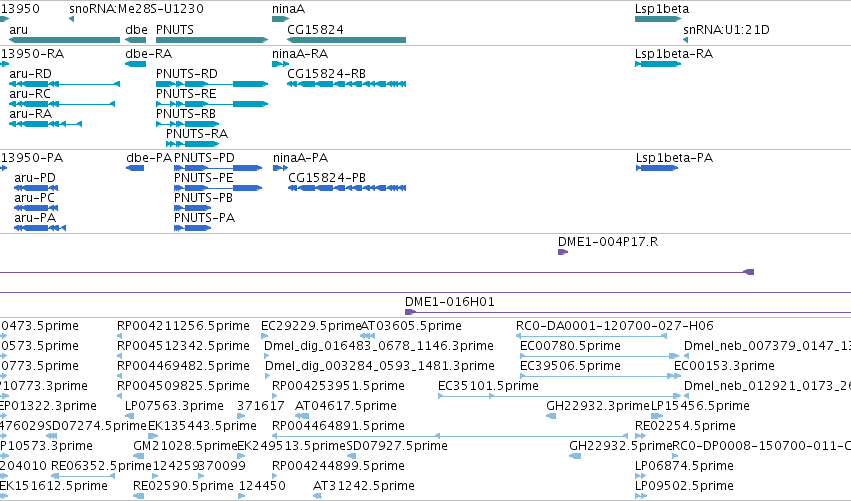The image size is (851, 501).
Task: Select the aru-RC transcript label
Action: (30, 94)
